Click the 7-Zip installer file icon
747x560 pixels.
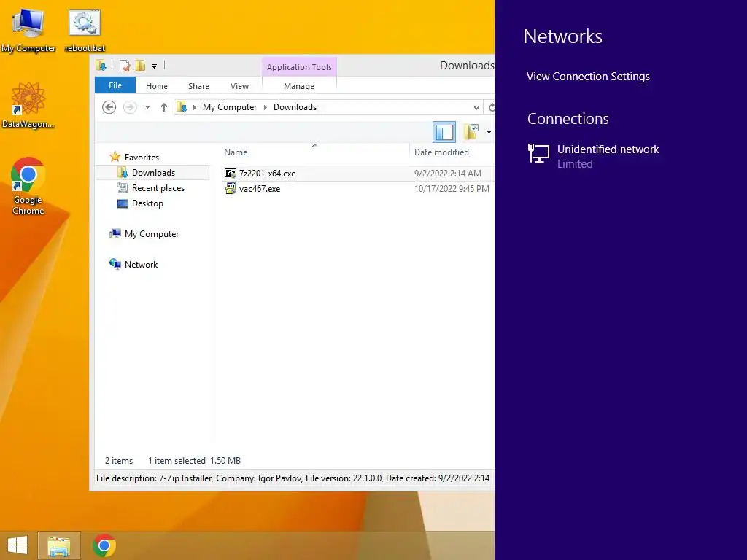pyautogui.click(x=231, y=174)
